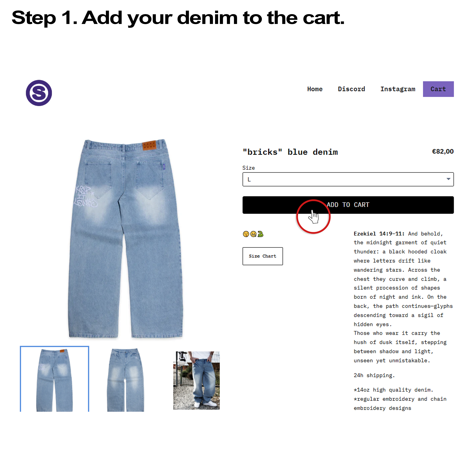
Task: Click the main jeans product image
Action: click(126, 238)
